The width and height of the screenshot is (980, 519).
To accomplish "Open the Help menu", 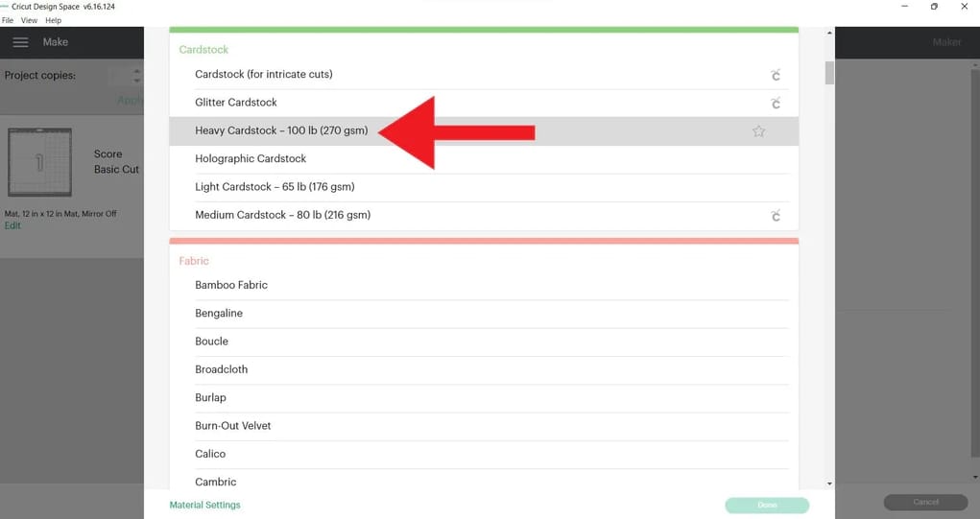I will [53, 20].
